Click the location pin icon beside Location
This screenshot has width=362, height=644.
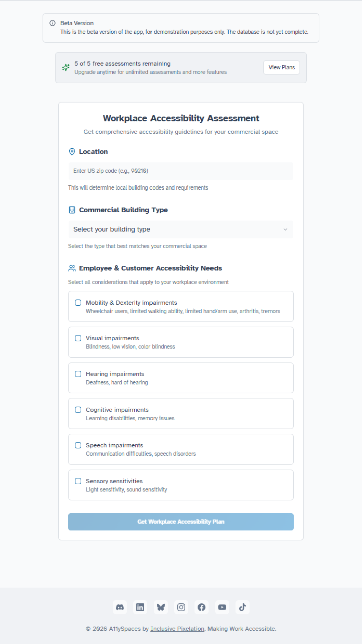point(71,152)
